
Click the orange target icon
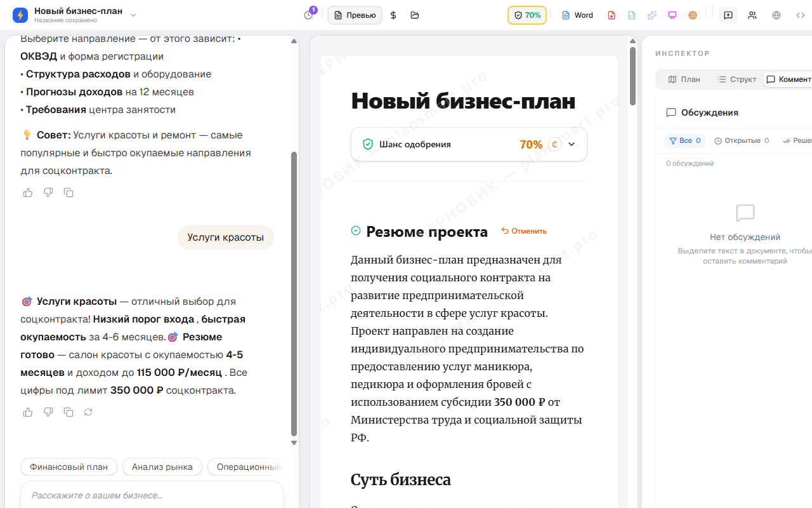click(x=692, y=15)
